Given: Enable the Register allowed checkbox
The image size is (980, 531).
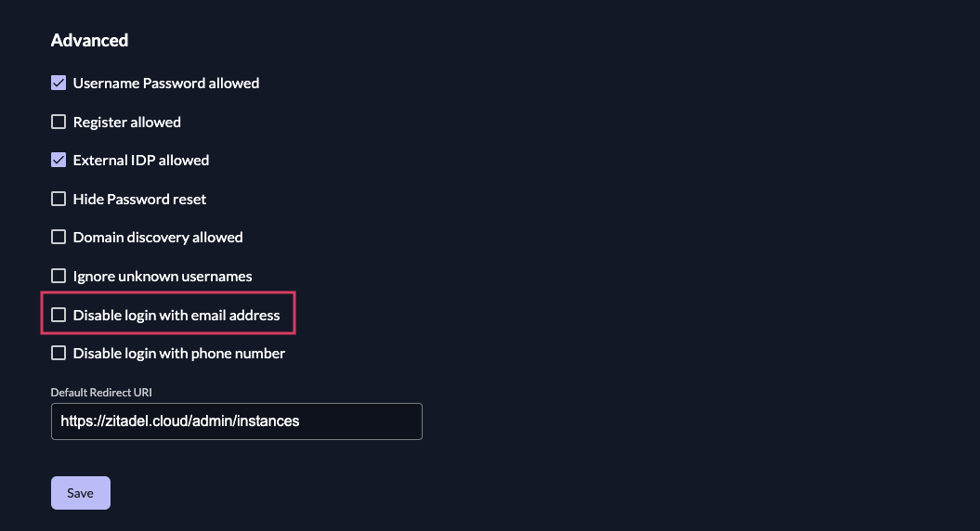Looking at the screenshot, I should click(59, 122).
